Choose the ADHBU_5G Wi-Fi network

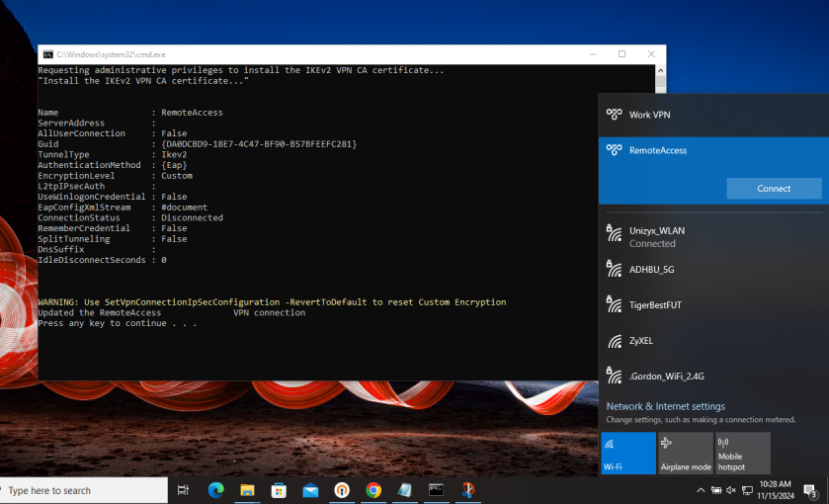(x=713, y=270)
